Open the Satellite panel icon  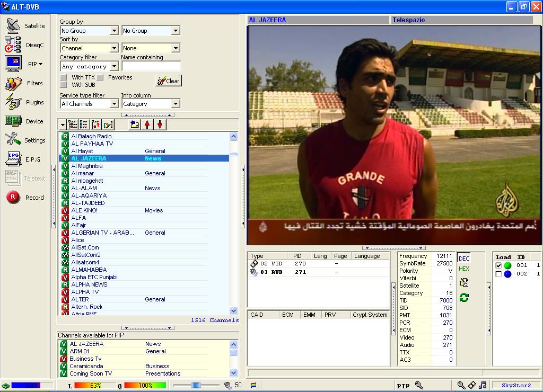coord(13,25)
